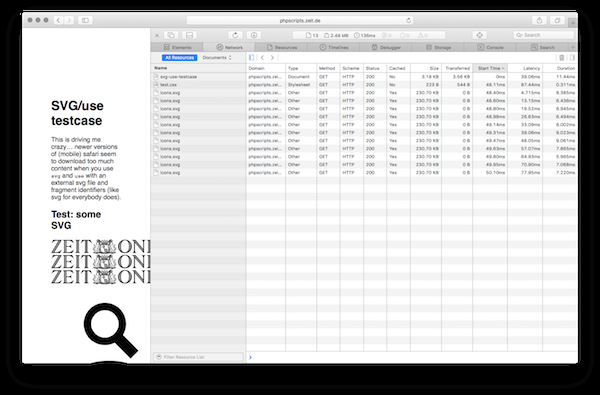Image resolution: width=600 pixels, height=395 pixels.
Task: Detach inspector into separate window icon
Action: pos(171,35)
